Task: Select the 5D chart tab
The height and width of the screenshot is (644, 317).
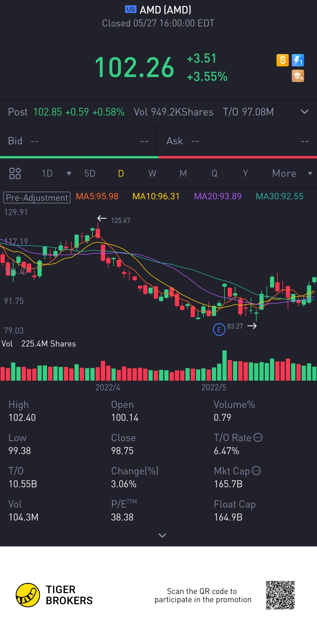Action: (90, 173)
